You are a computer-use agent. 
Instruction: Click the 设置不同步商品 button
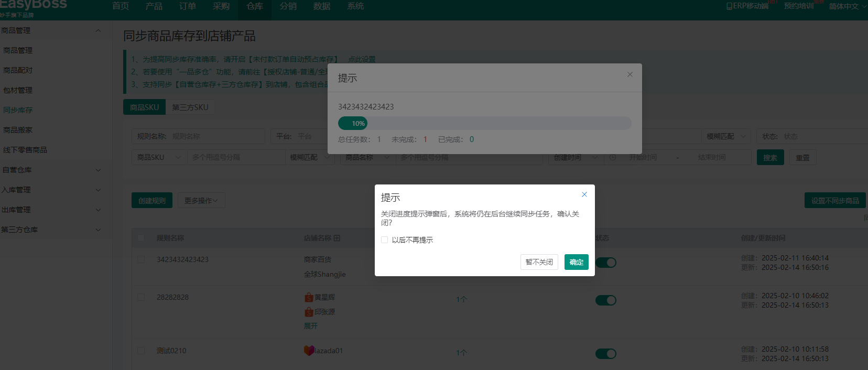click(835, 200)
